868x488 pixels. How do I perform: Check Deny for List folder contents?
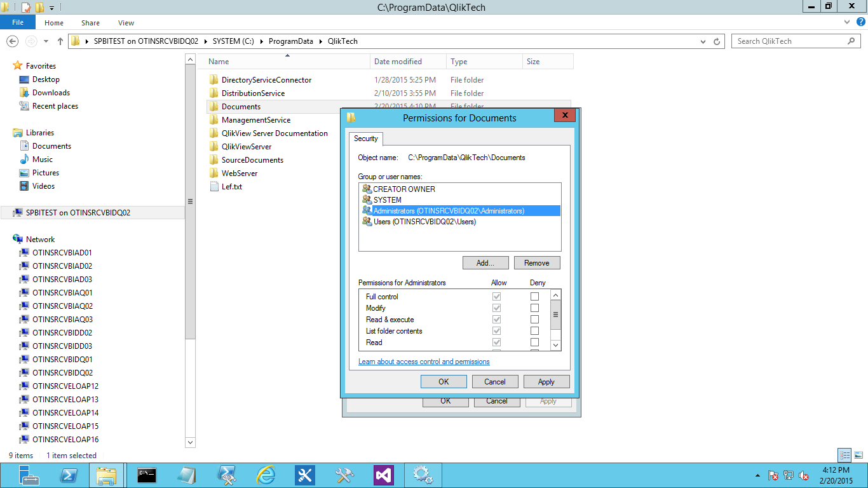[x=535, y=331]
